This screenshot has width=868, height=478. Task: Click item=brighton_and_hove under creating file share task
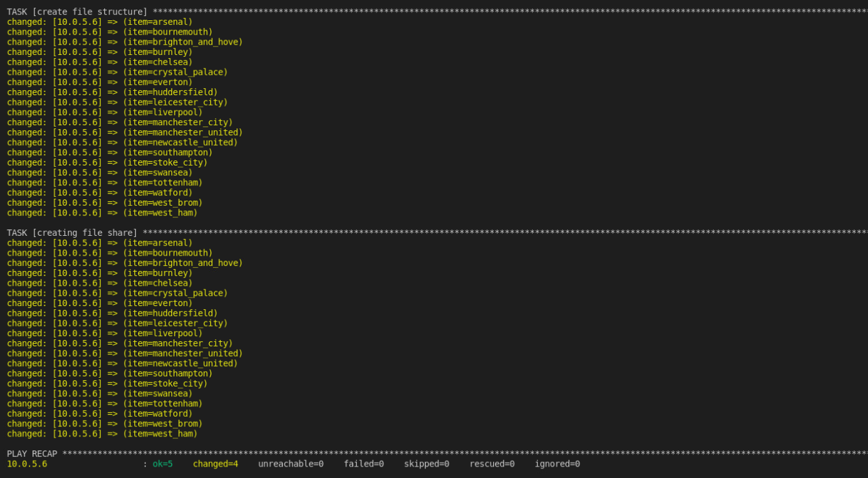coord(183,263)
